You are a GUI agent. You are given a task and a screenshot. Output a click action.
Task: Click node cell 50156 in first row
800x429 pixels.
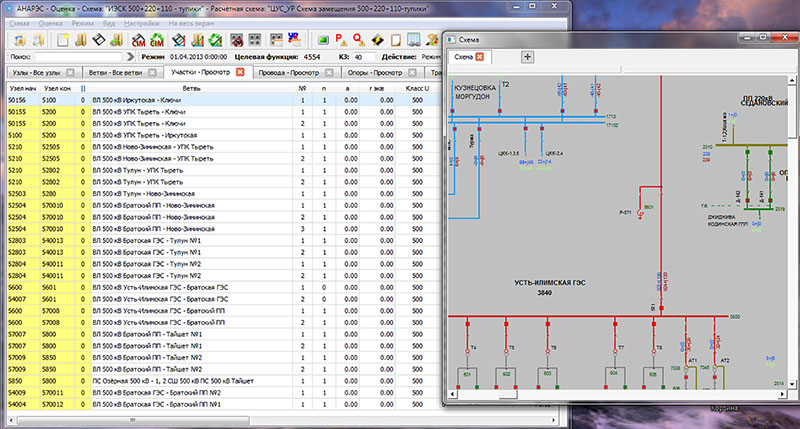click(23, 100)
